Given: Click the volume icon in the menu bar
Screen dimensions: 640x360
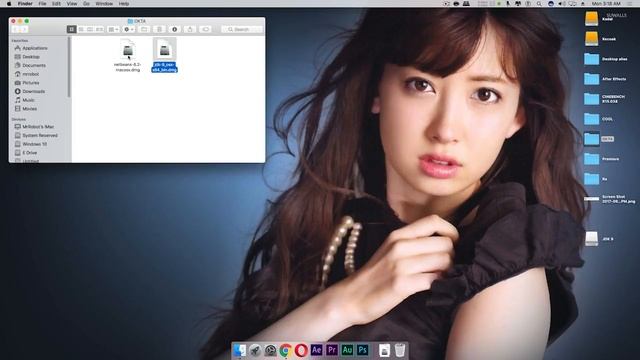Looking at the screenshot, I should (x=562, y=3).
